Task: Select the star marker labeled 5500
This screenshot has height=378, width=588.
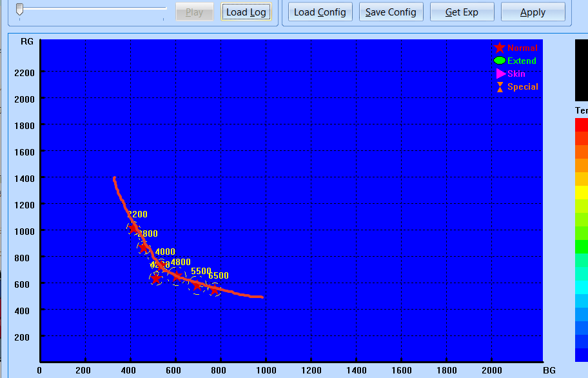Action: tap(197, 286)
